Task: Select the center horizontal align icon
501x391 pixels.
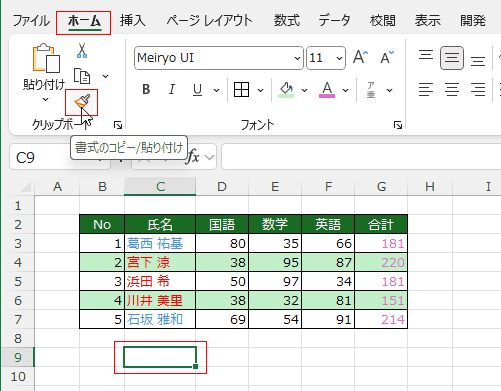Action: click(x=452, y=90)
